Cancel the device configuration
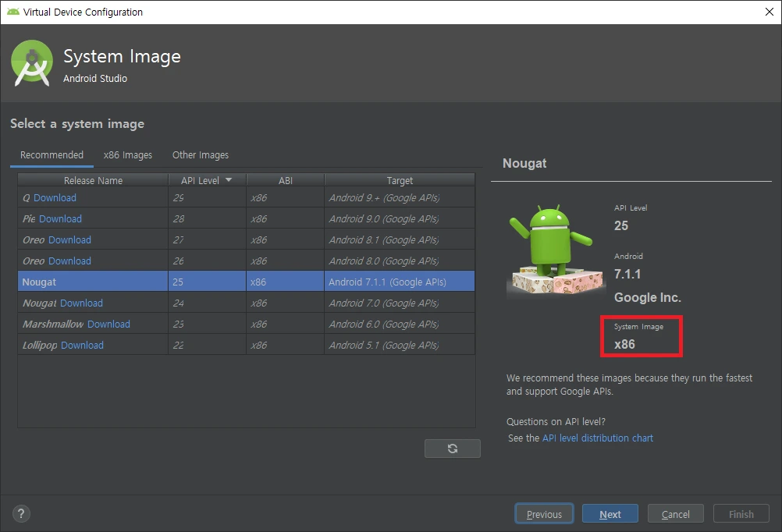The height and width of the screenshot is (532, 782). click(x=675, y=513)
